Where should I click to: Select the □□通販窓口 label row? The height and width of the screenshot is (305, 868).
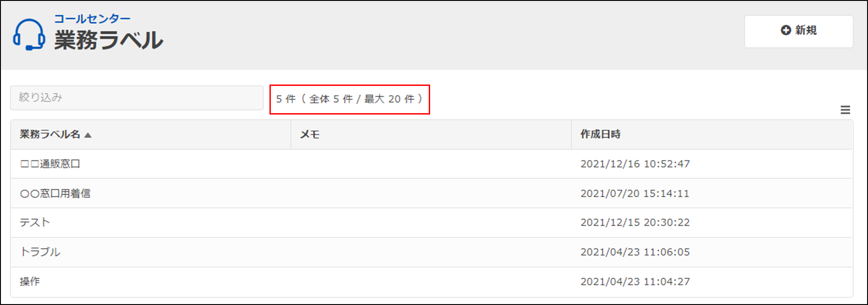pyautogui.click(x=431, y=164)
